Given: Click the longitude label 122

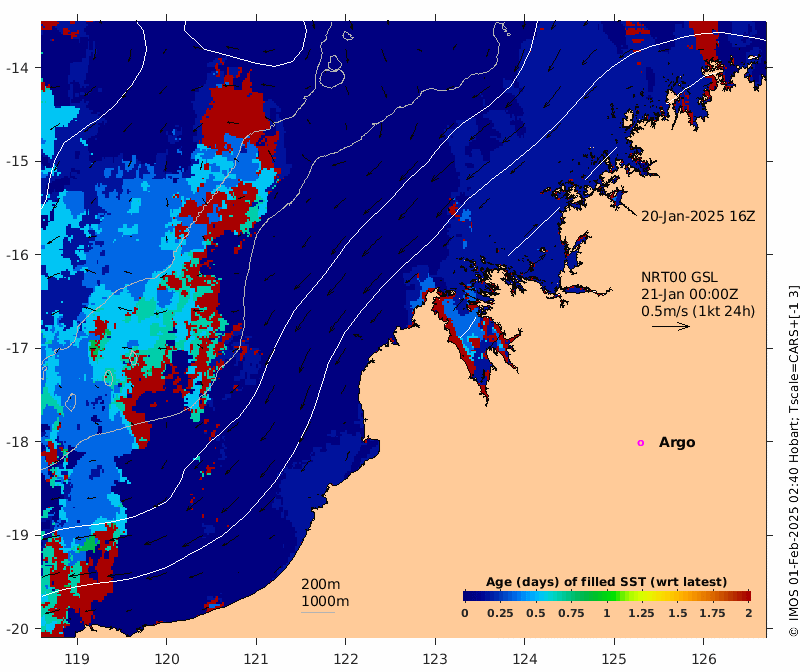Looking at the screenshot, I should tap(346, 659).
